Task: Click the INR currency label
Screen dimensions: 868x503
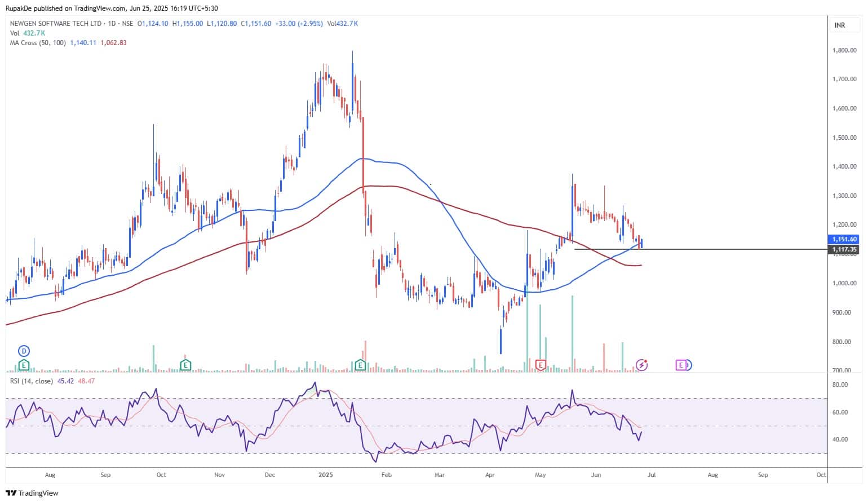Action: (839, 25)
